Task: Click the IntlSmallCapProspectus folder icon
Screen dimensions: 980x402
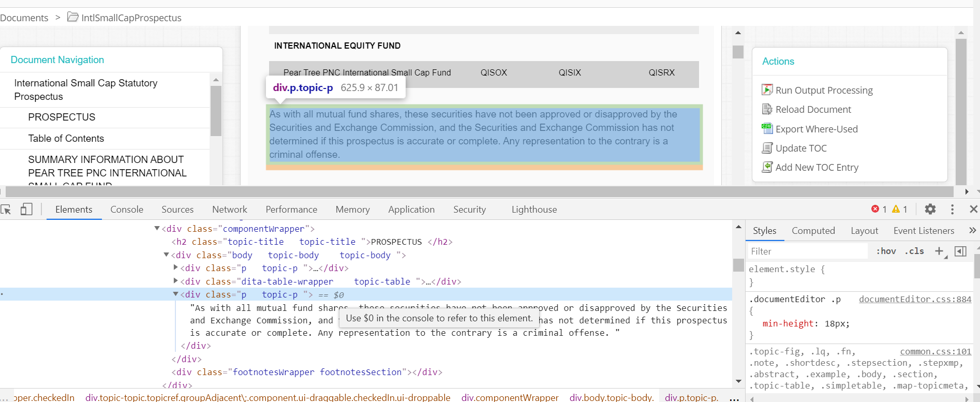Action: point(73,17)
